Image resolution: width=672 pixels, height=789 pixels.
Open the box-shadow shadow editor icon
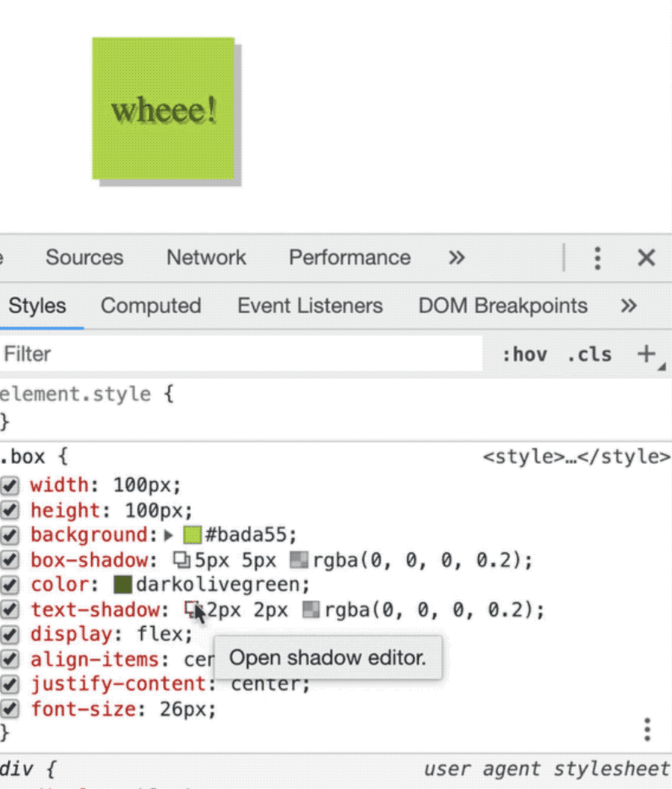pyautogui.click(x=181, y=560)
